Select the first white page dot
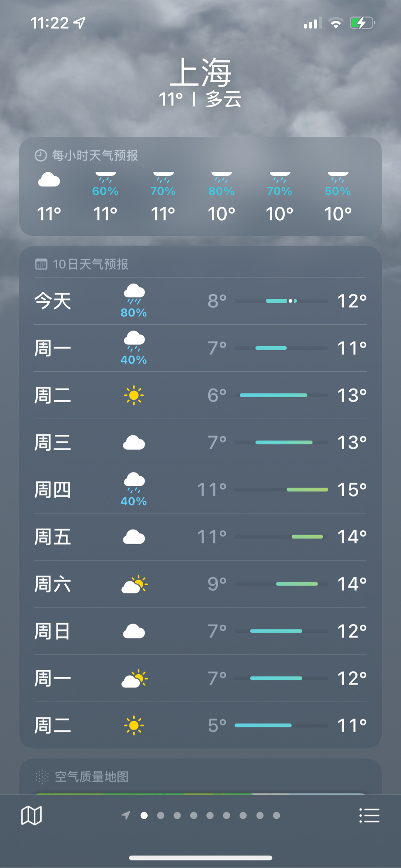The width and height of the screenshot is (401, 868). [x=144, y=816]
